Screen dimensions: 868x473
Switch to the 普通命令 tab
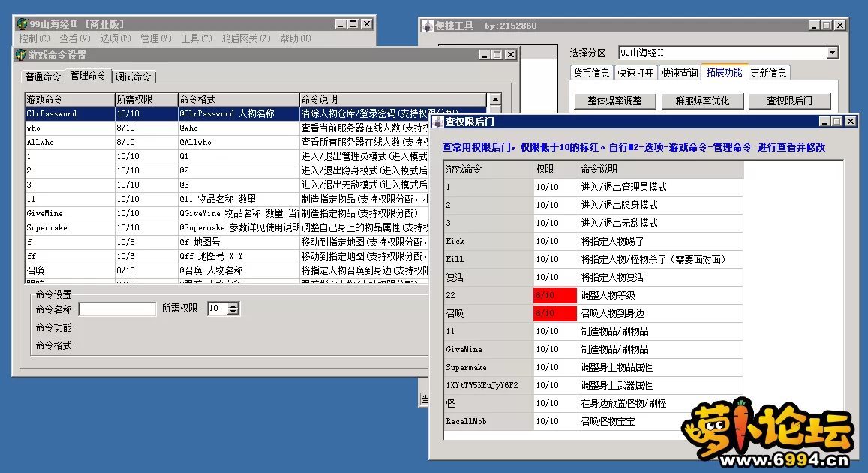click(44, 77)
